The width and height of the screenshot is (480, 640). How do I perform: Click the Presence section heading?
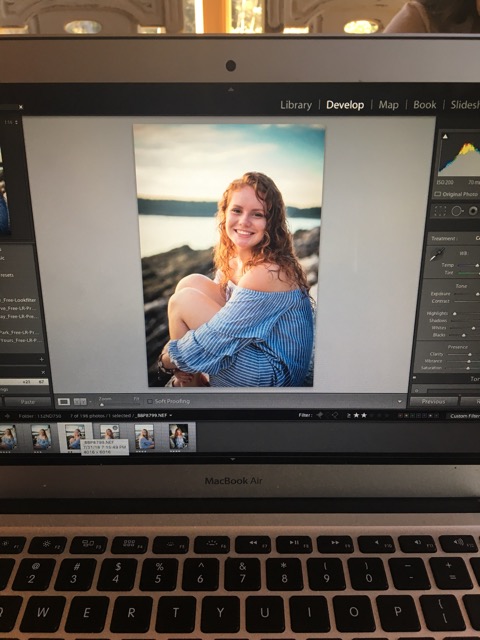pos(458,347)
